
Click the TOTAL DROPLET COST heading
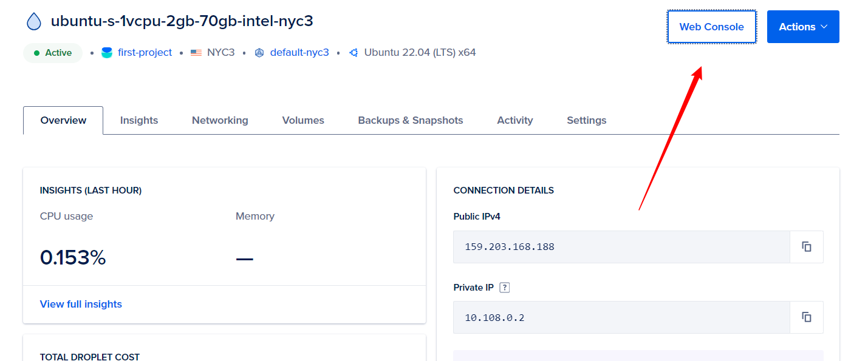point(90,357)
